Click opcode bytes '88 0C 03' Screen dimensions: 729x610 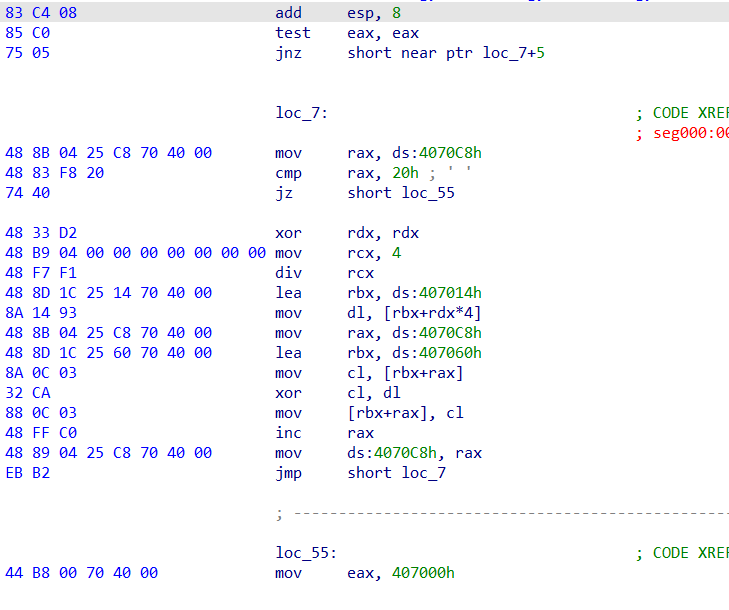click(41, 413)
